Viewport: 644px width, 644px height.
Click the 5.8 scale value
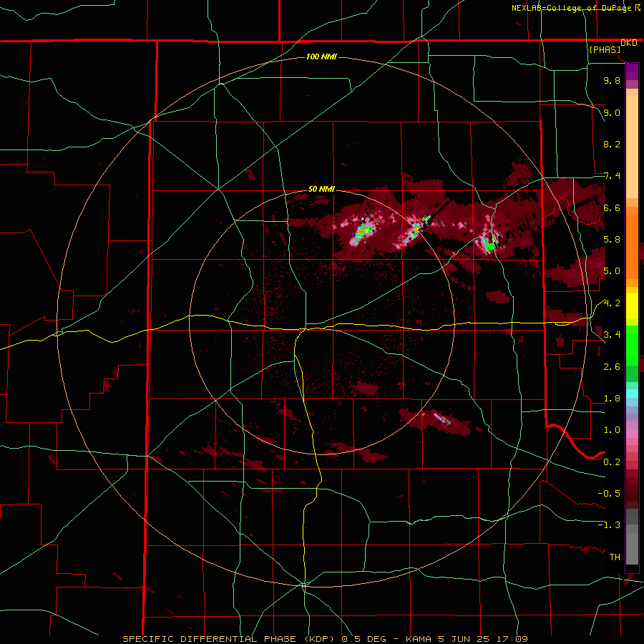click(612, 240)
